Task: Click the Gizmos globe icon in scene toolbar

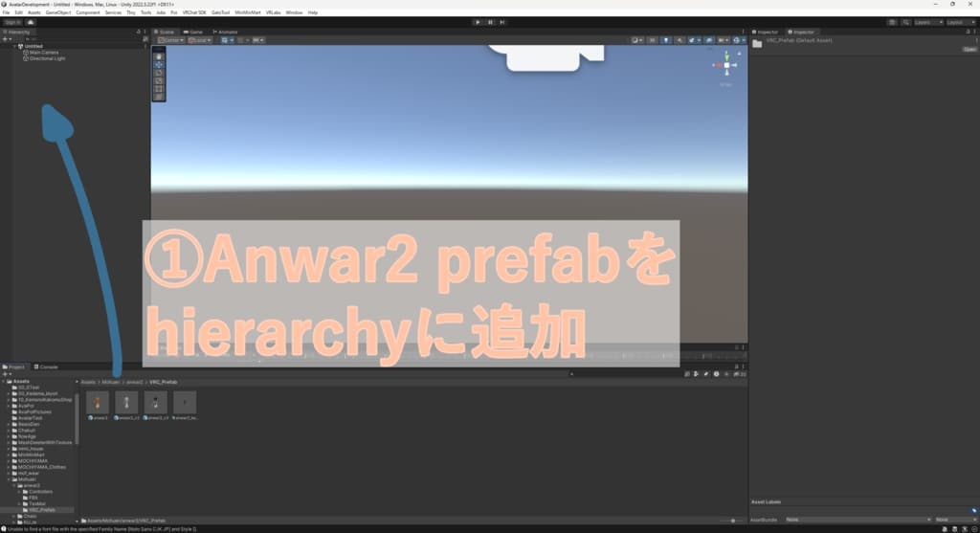Action: coord(738,40)
